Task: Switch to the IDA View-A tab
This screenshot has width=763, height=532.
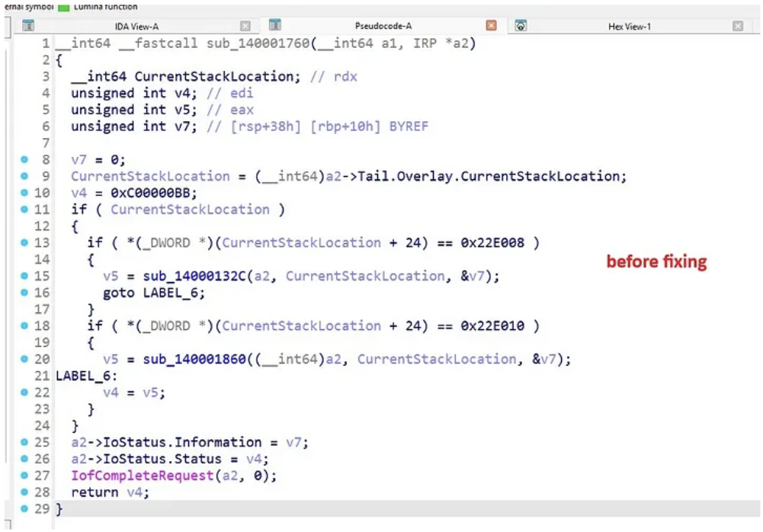Action: coord(136,27)
